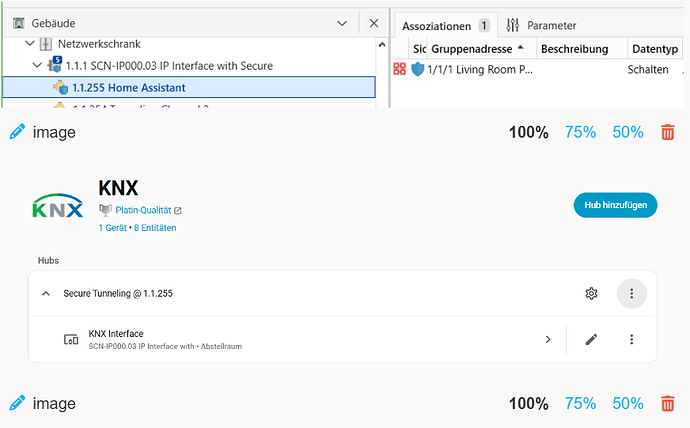The width and height of the screenshot is (690, 428).
Task: Open KNX Interface details chevron
Action: click(x=548, y=340)
